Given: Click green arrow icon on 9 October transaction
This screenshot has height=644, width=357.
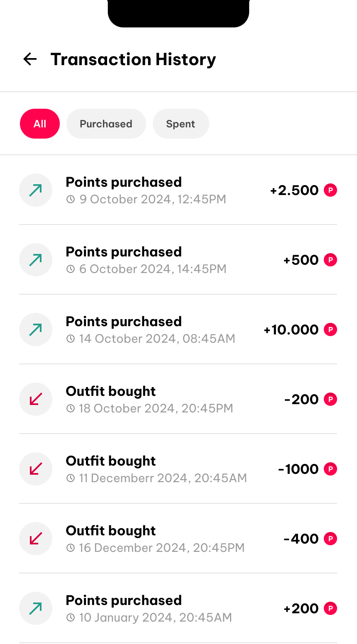Looking at the screenshot, I should pyautogui.click(x=36, y=190).
